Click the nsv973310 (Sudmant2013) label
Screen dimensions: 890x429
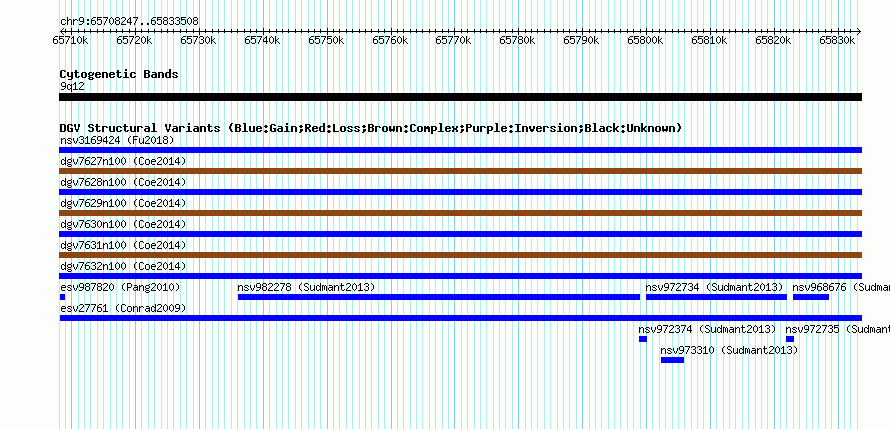point(729,350)
